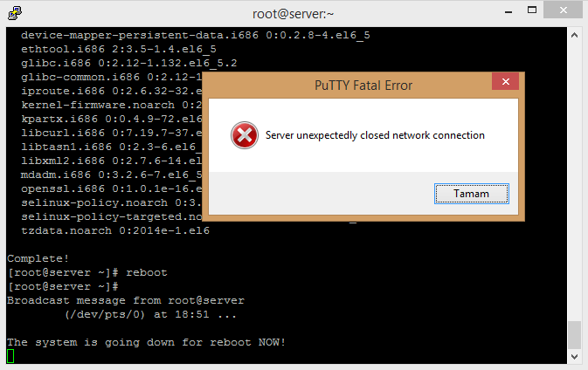Open the PuTTY system menu icon
Viewport: 588px width, 370px height.
tap(15, 13)
